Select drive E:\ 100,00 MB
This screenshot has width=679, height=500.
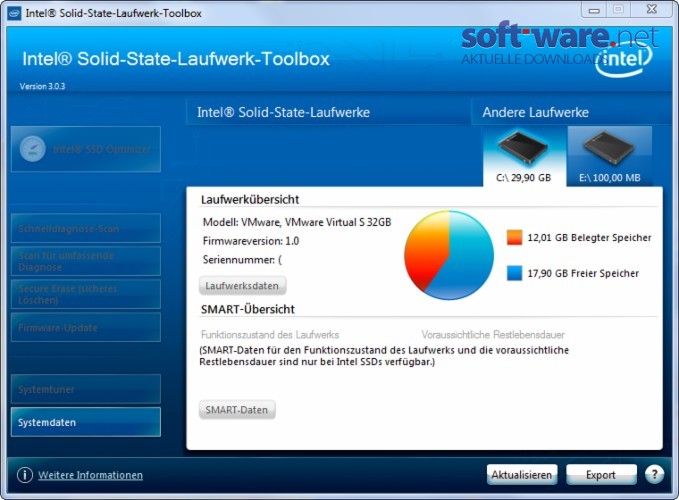610,157
